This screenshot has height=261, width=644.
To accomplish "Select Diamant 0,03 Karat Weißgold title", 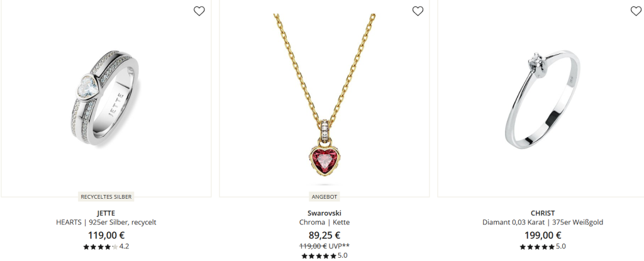I will 543,223.
